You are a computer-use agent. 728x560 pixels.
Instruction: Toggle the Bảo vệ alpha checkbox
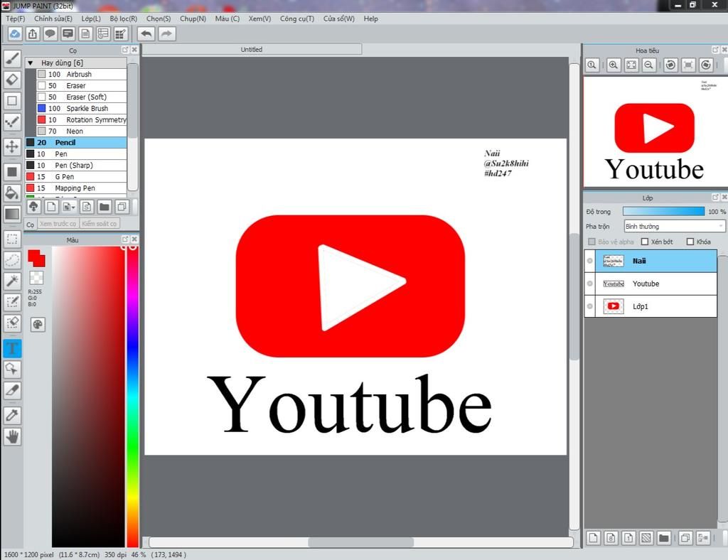[591, 242]
